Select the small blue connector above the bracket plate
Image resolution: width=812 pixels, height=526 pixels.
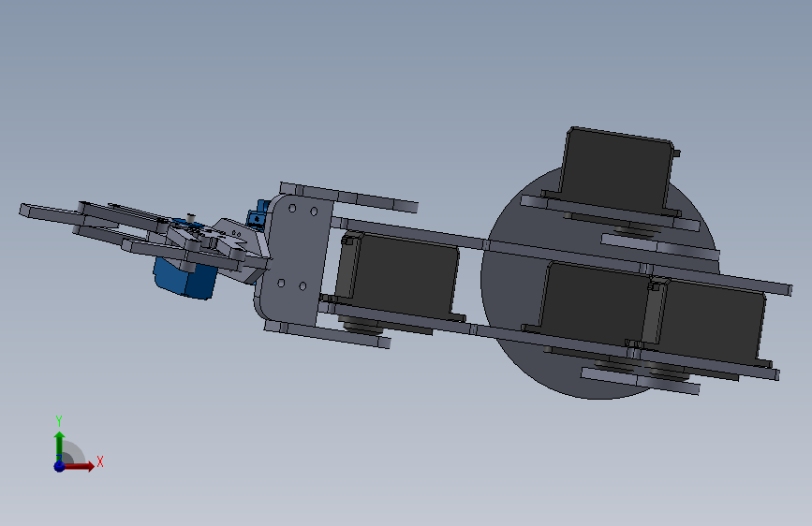pos(257,214)
